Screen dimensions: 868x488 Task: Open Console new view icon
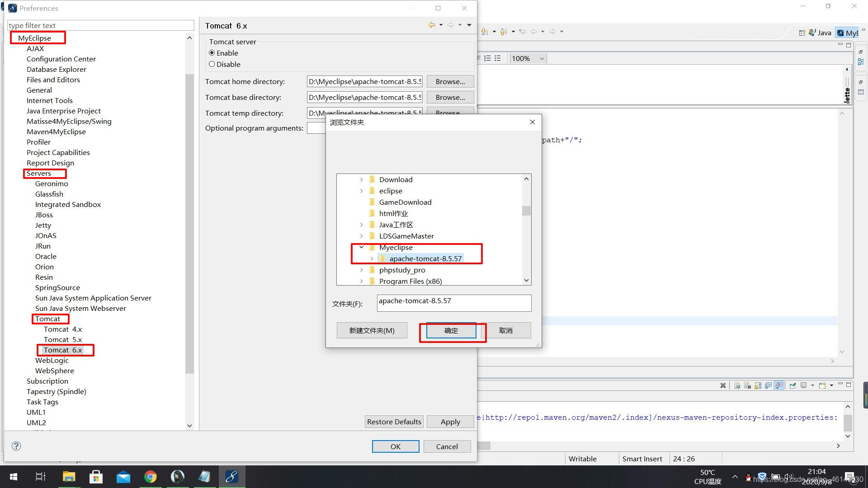click(x=822, y=385)
